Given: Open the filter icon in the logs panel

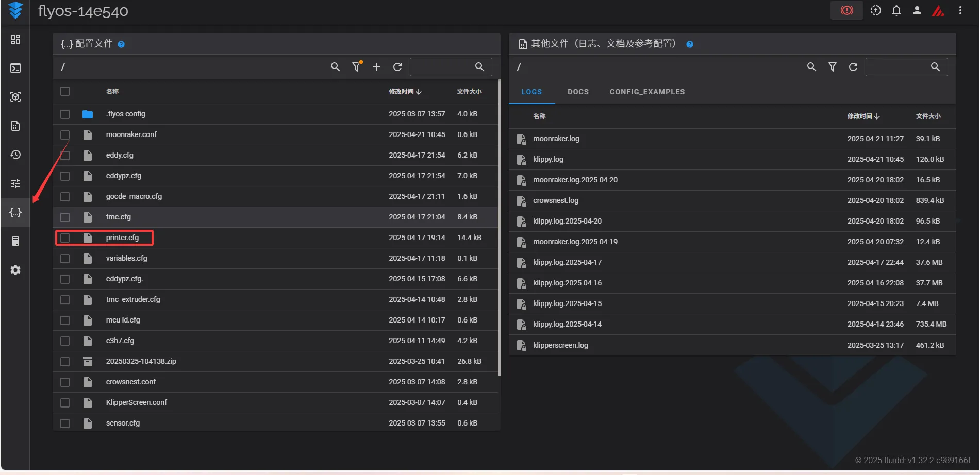Looking at the screenshot, I should tap(832, 67).
